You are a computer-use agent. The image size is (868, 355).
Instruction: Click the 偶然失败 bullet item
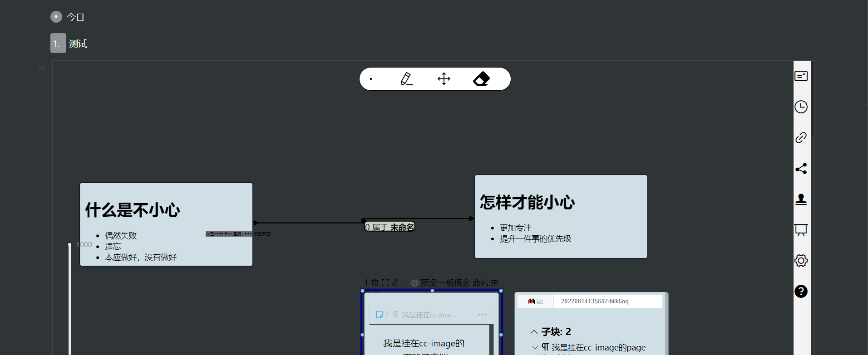point(121,236)
